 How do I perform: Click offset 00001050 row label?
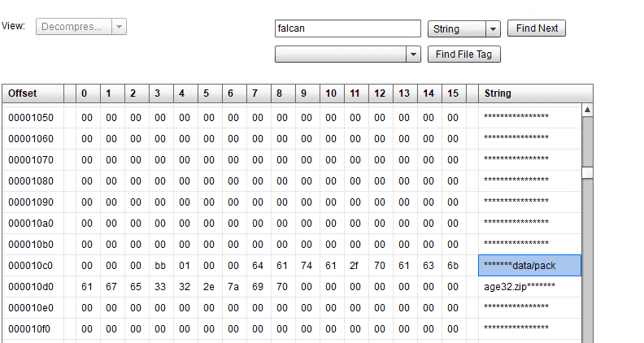[x=33, y=117]
